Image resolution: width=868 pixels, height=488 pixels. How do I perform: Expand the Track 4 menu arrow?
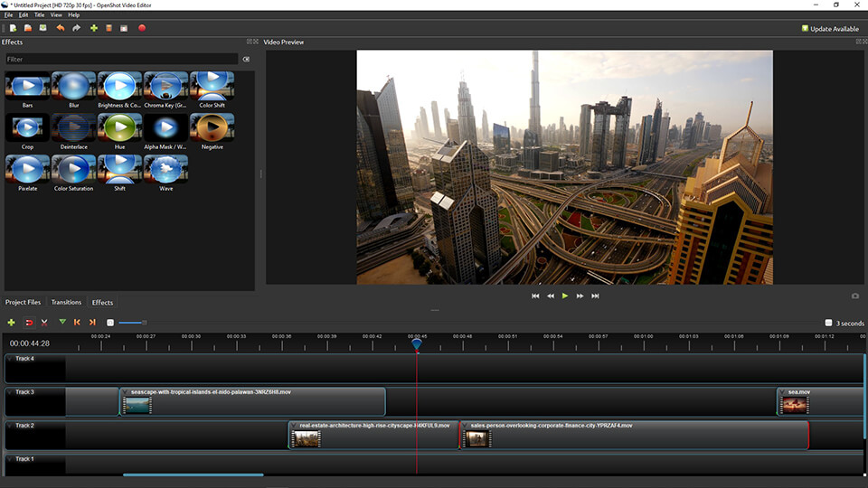tap(10, 359)
